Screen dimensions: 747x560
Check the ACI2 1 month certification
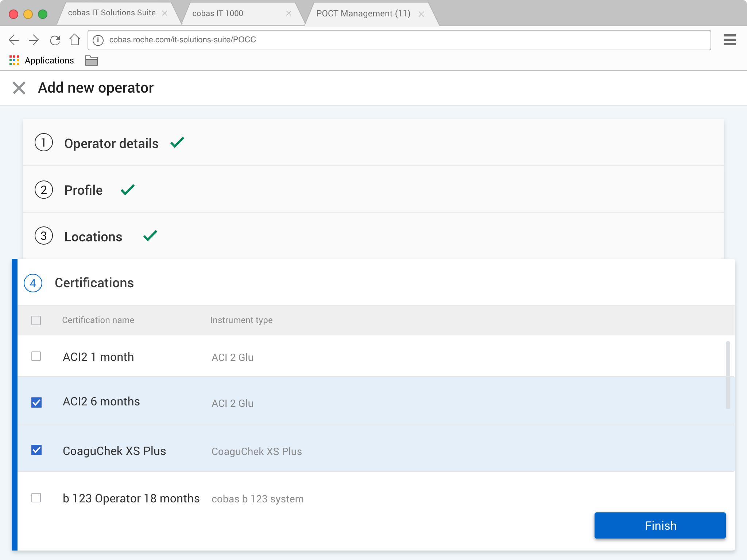(x=36, y=356)
